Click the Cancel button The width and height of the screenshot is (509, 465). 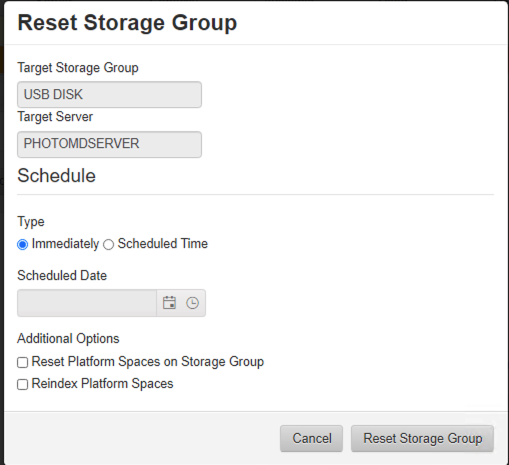coord(311,438)
